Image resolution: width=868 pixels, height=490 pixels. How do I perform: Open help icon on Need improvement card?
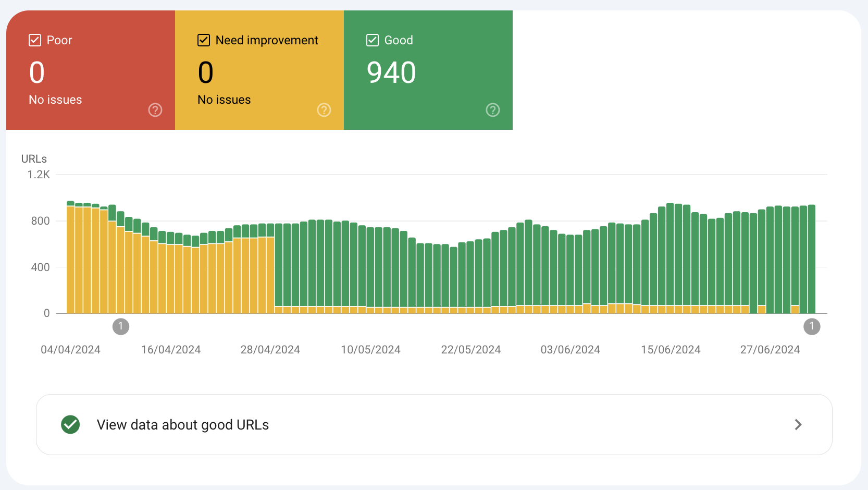[x=324, y=110]
